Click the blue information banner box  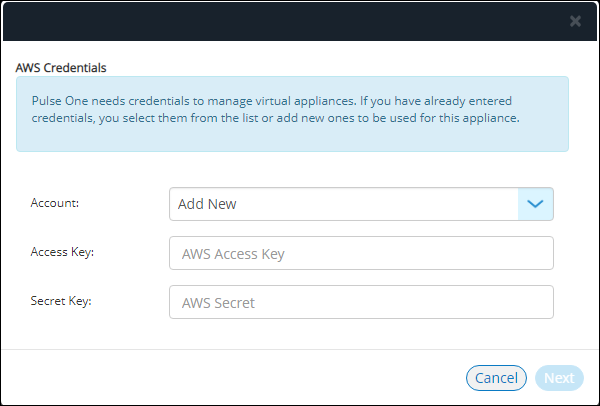292,114
